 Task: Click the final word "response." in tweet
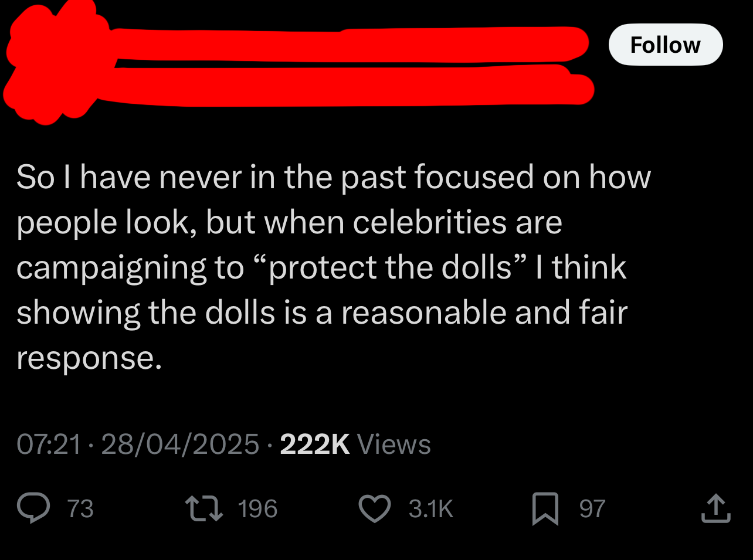click(x=89, y=358)
